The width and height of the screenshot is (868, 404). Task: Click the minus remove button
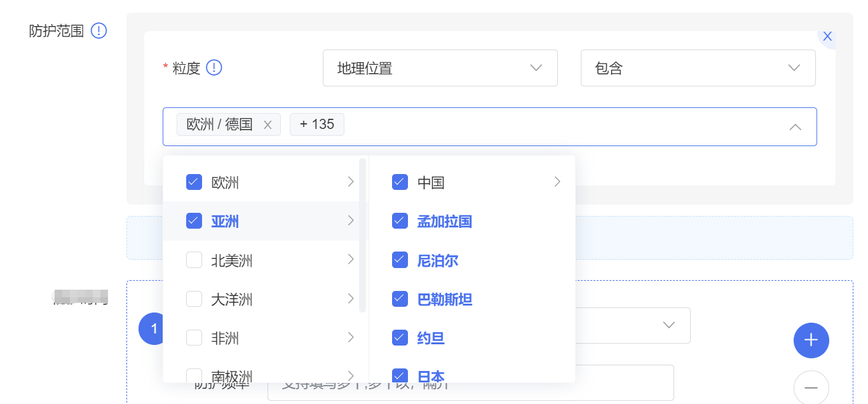pos(811,387)
